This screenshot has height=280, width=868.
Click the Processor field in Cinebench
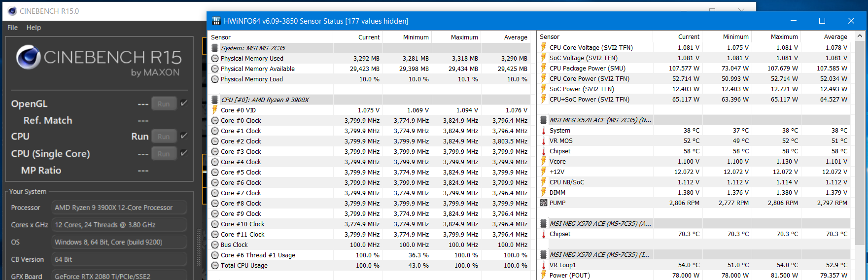point(120,208)
